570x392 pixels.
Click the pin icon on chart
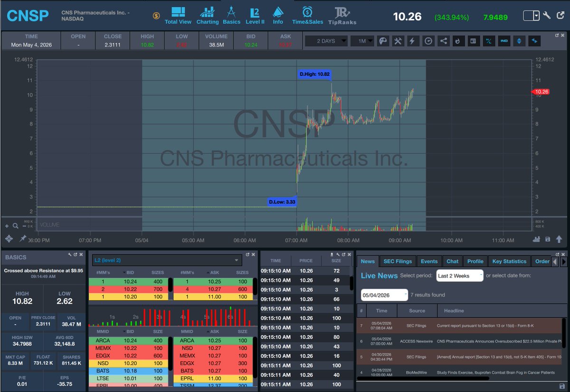coord(22,239)
